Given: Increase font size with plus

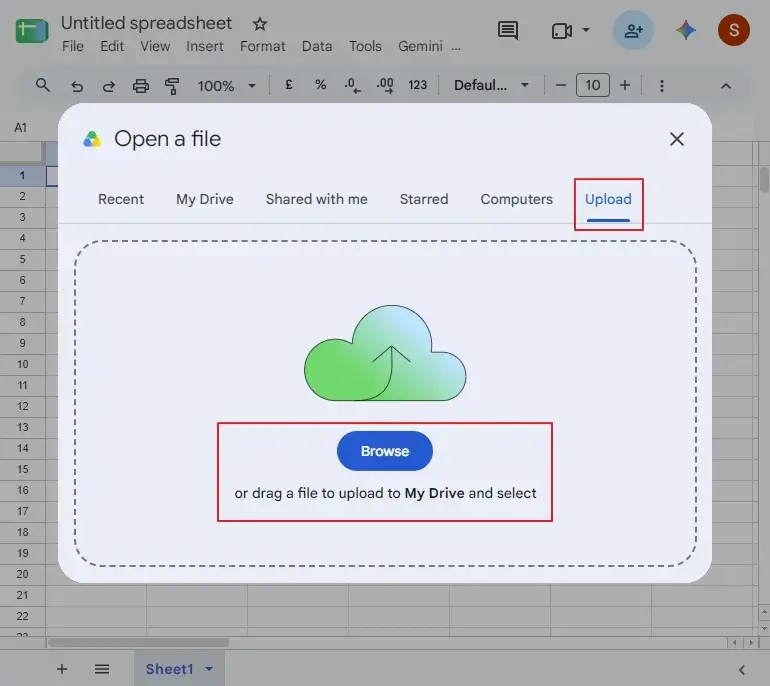Looking at the screenshot, I should click(x=625, y=85).
